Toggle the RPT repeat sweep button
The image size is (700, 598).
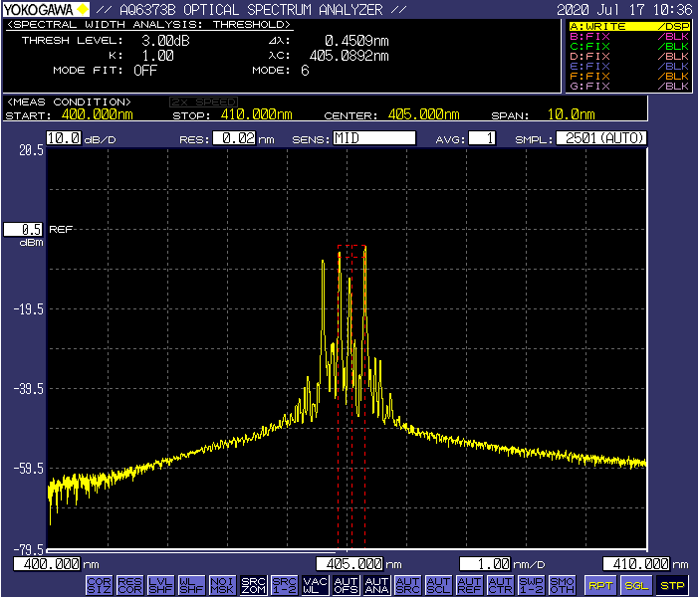(598, 586)
